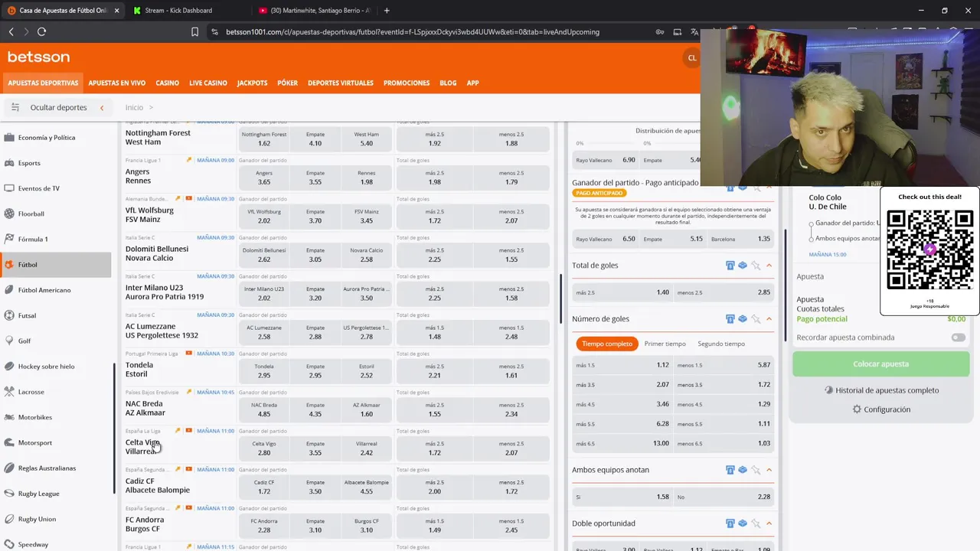The image size is (980, 551).
Task: Open Deportes Virtuales menu item
Action: (341, 83)
